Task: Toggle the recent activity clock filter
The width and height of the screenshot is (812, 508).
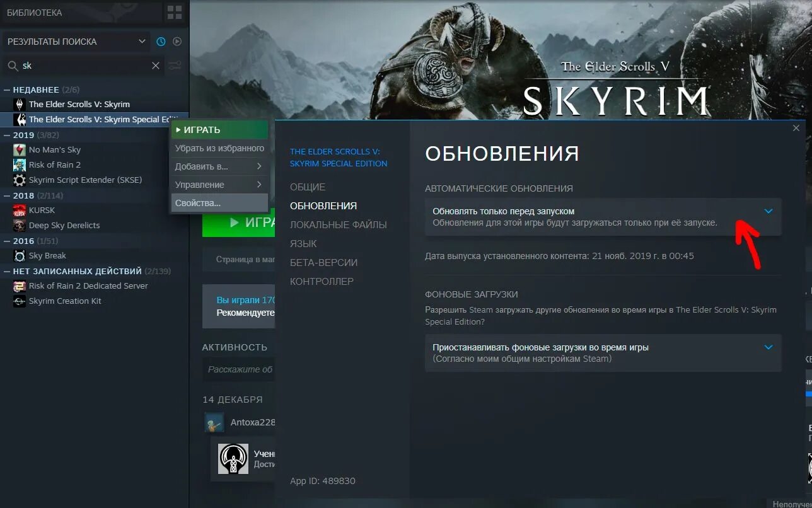Action: [161, 42]
